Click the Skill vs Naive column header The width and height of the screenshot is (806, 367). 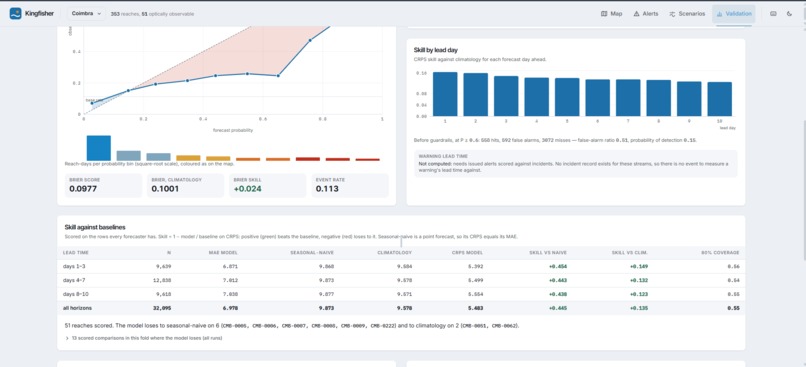548,252
